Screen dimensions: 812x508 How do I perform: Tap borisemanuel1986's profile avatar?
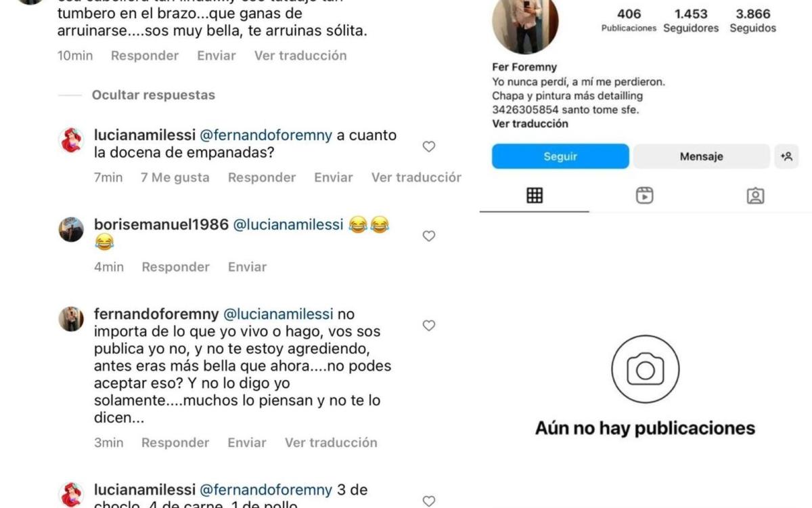[x=71, y=230]
